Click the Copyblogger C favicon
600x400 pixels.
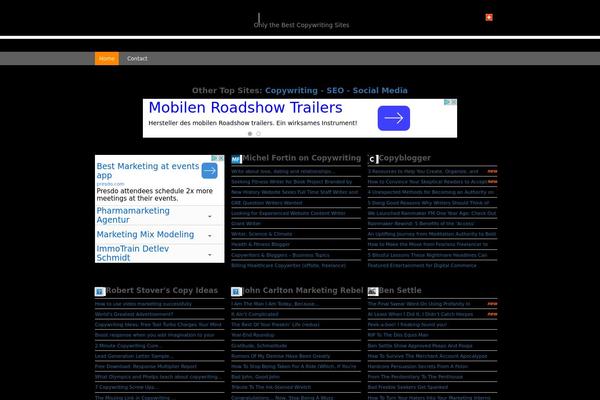pyautogui.click(x=373, y=159)
